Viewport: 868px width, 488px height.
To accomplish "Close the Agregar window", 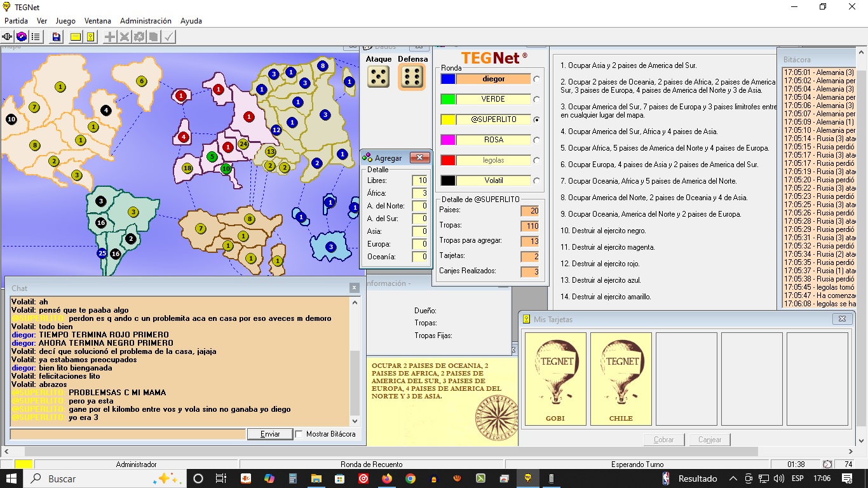I will pos(419,158).
